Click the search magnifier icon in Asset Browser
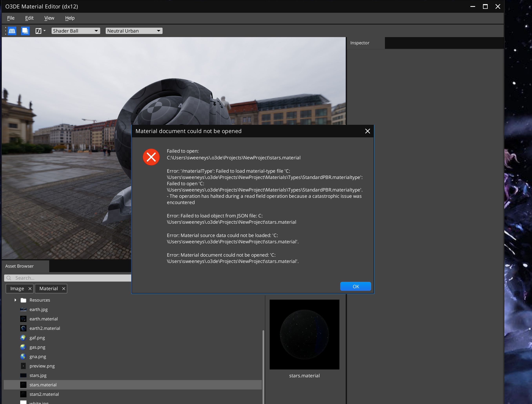The image size is (532, 404). pyautogui.click(x=9, y=278)
